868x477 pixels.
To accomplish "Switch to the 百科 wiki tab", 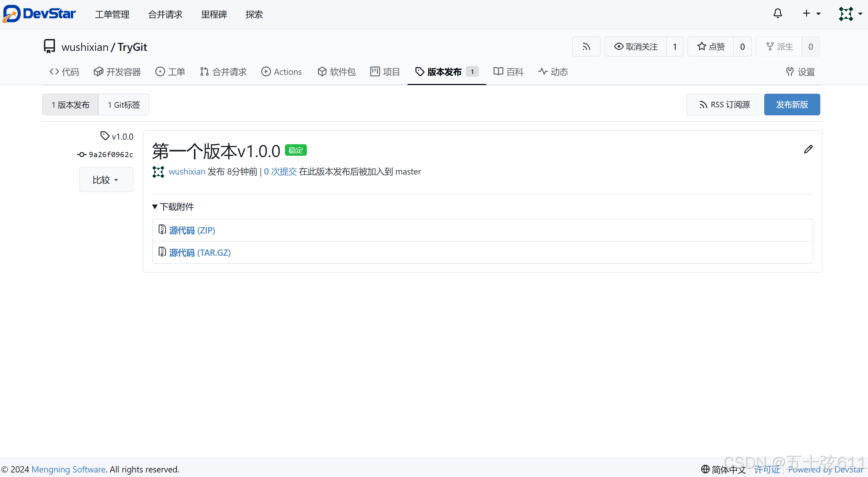I will (x=508, y=72).
